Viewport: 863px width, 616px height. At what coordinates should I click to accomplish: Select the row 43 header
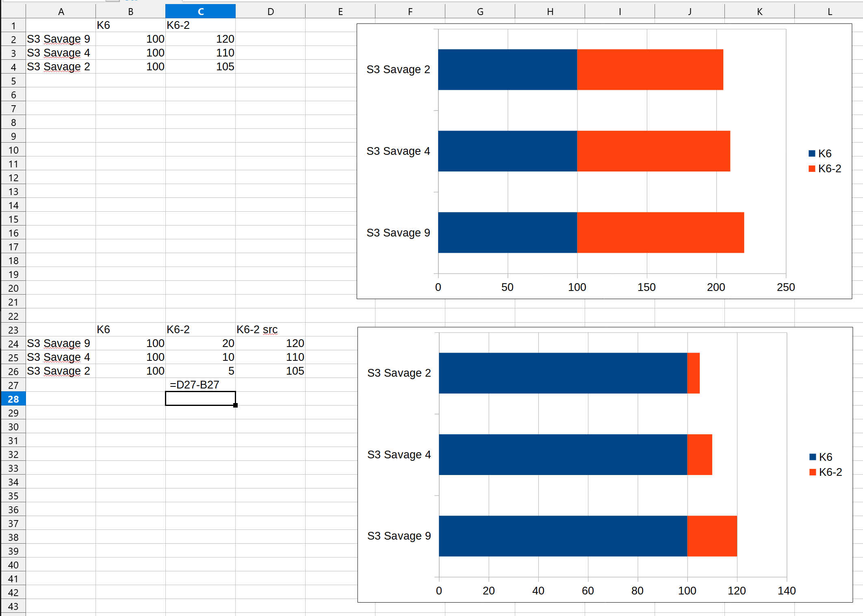tap(13, 606)
